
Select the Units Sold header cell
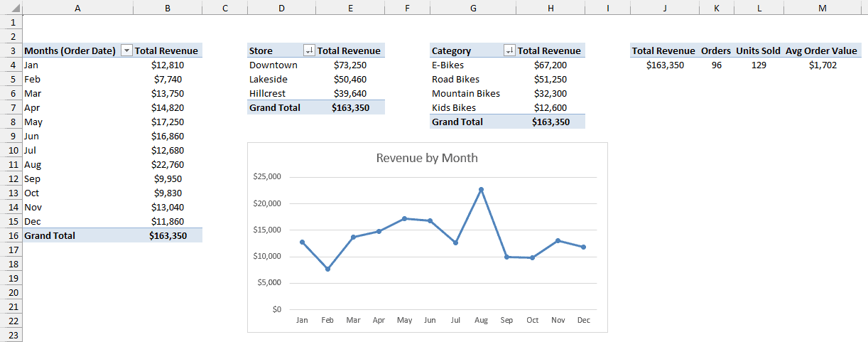758,50
